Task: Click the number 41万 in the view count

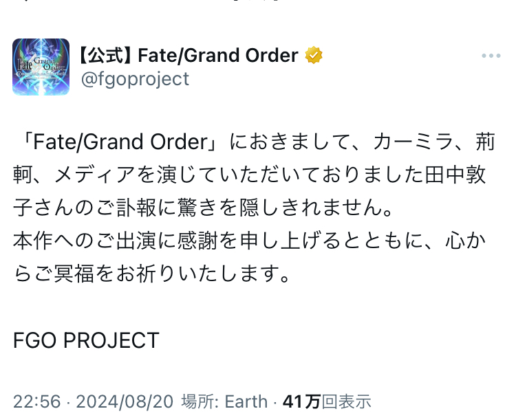Action: click(x=301, y=401)
